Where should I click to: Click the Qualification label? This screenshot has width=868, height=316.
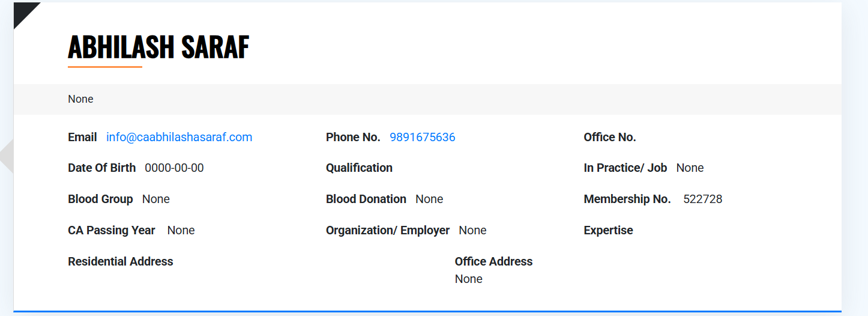pos(359,168)
